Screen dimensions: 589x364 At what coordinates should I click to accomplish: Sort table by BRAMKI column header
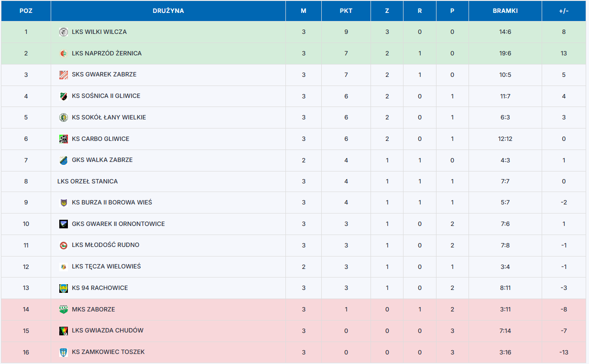pyautogui.click(x=505, y=11)
